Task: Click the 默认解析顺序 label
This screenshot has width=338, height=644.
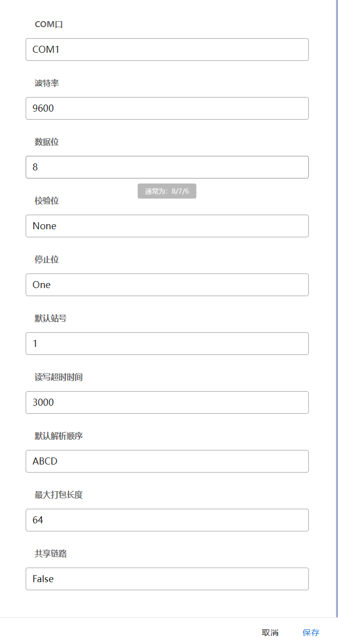Action: (x=58, y=436)
